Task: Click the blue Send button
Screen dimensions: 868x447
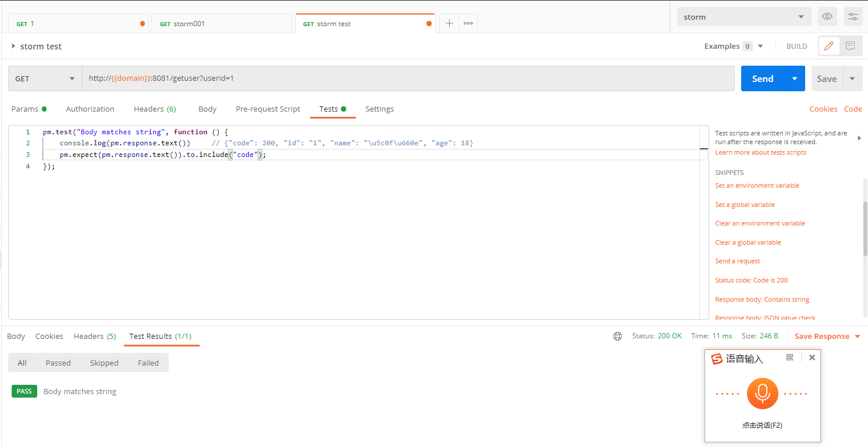Action: [x=763, y=78]
